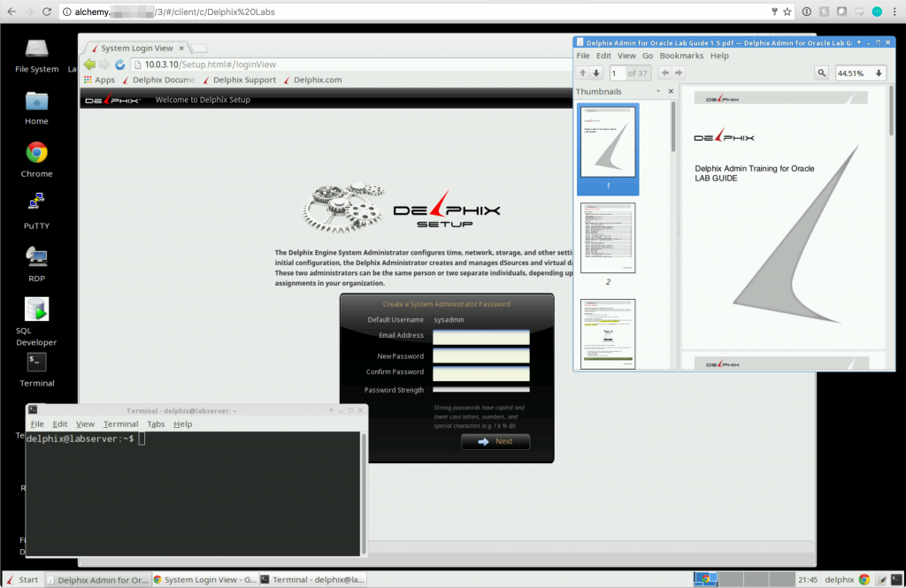Open the PDF viewer Edit menu

603,56
